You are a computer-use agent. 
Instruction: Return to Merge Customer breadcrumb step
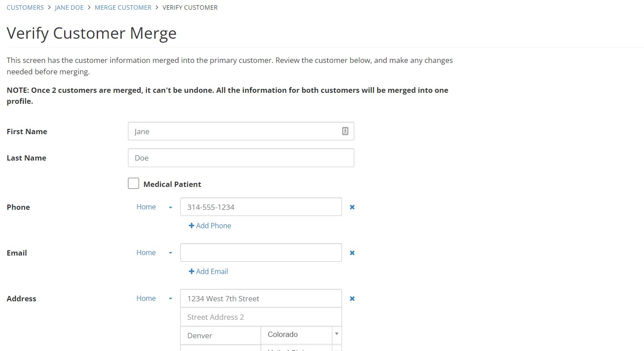click(x=123, y=7)
